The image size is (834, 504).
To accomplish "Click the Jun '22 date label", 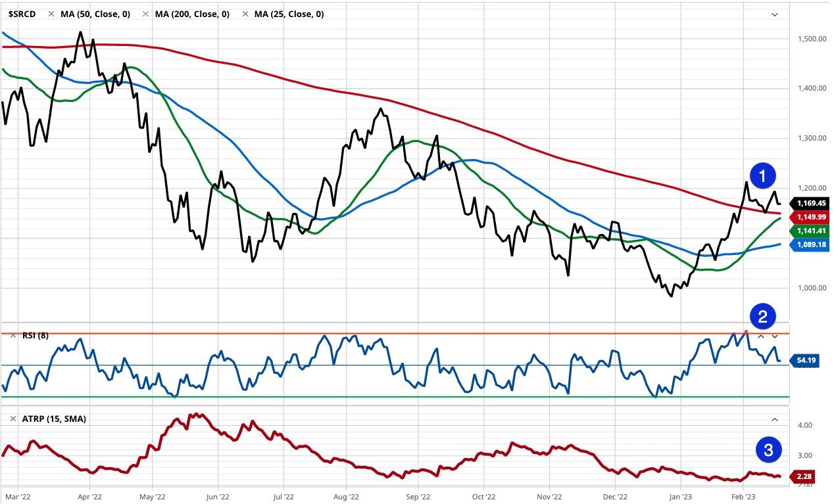I will tap(218, 497).
